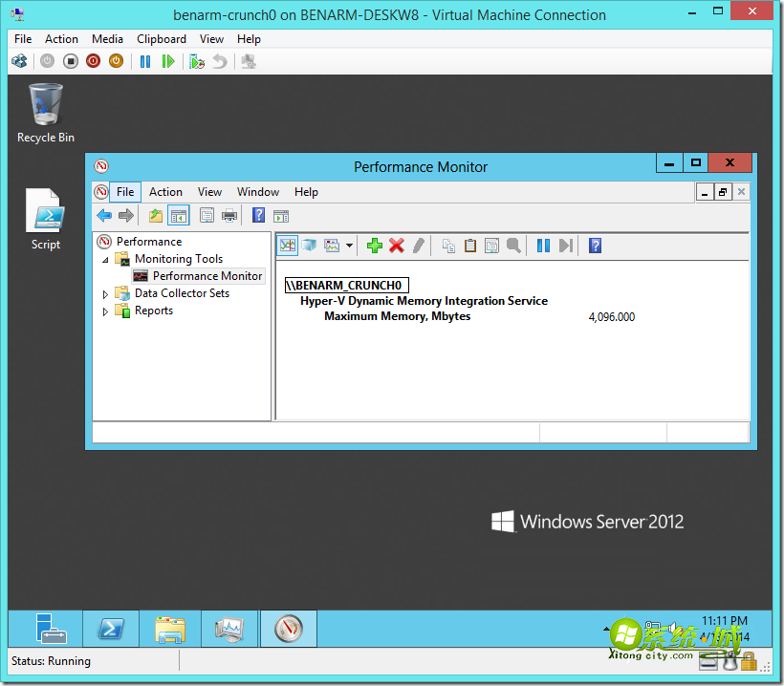This screenshot has height=686, width=784.
Task: Click the Paste Counter List icon
Action: 470,246
